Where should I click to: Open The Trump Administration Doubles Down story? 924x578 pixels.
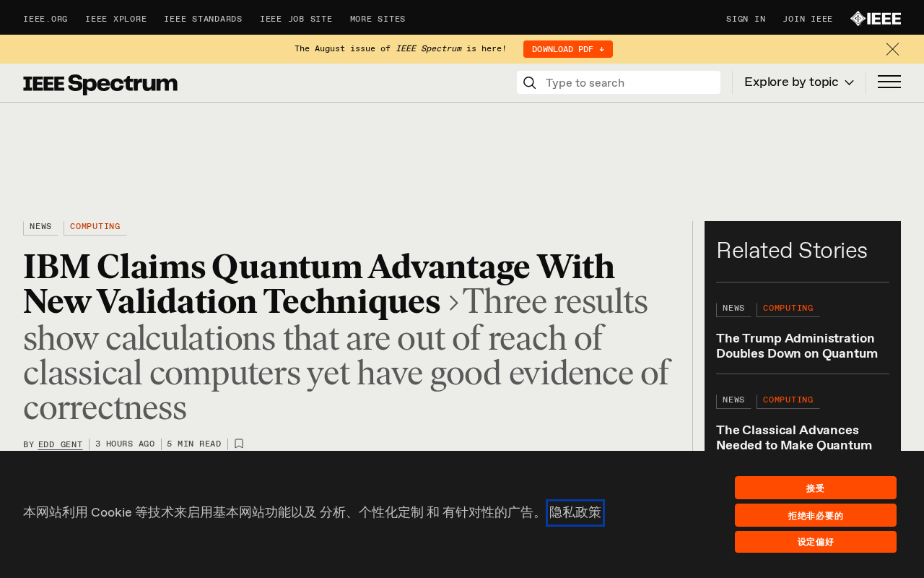tap(797, 346)
